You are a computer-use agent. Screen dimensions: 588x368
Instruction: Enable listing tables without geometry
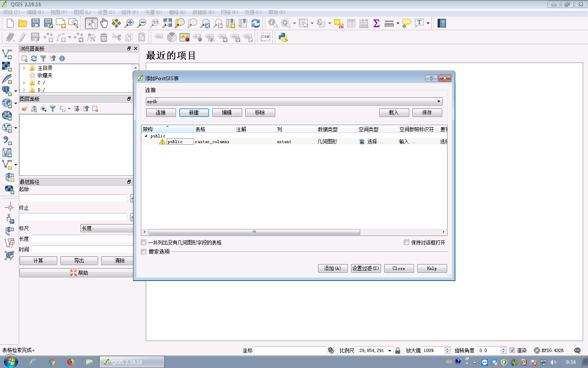(144, 242)
